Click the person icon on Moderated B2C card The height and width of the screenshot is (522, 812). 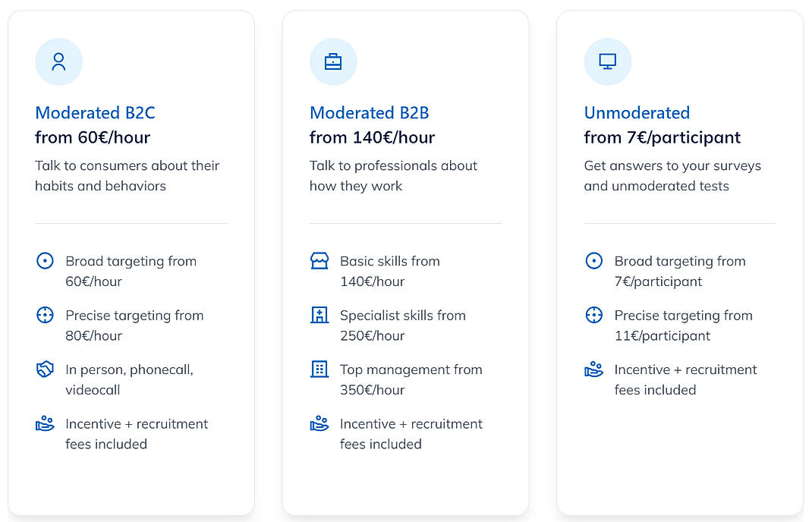[58, 61]
